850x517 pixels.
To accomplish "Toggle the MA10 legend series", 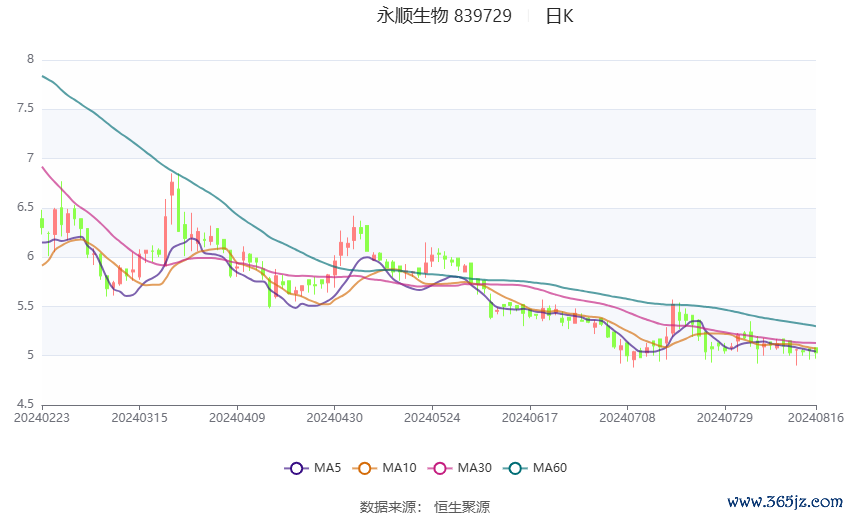I will point(384,468).
